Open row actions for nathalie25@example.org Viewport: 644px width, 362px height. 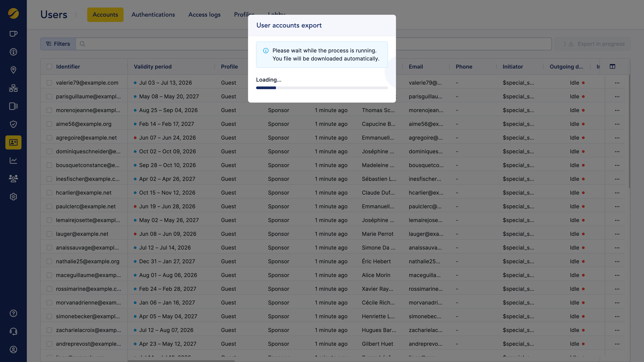(617, 261)
